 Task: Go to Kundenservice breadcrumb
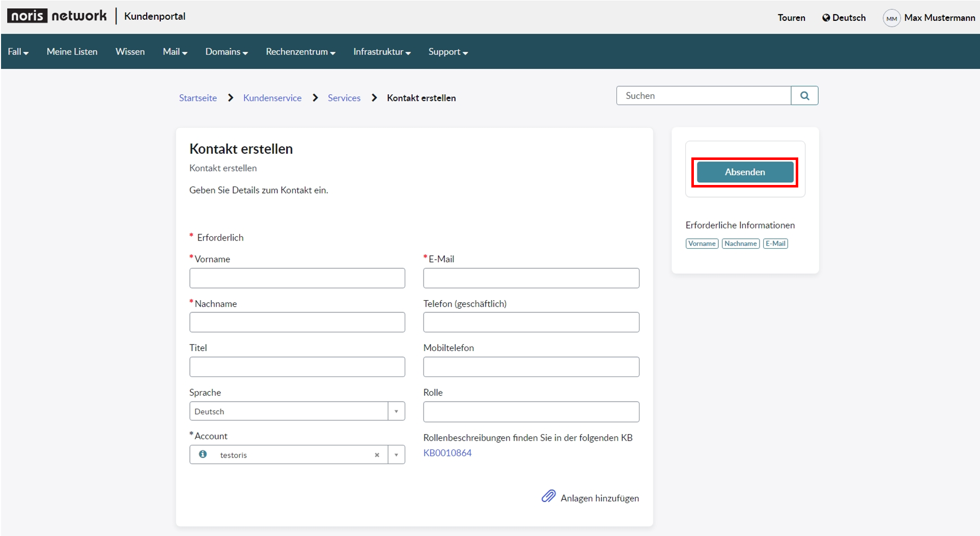point(272,98)
